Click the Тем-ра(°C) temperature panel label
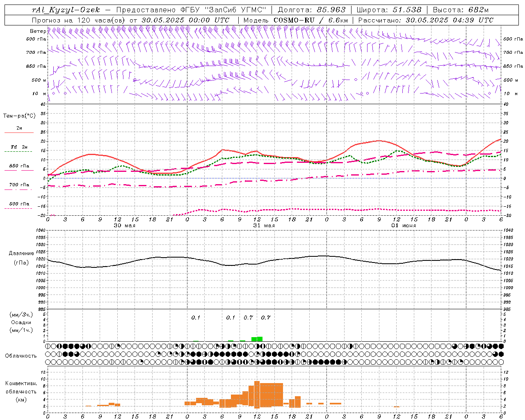The height and width of the screenshot is (420, 525). point(19,116)
